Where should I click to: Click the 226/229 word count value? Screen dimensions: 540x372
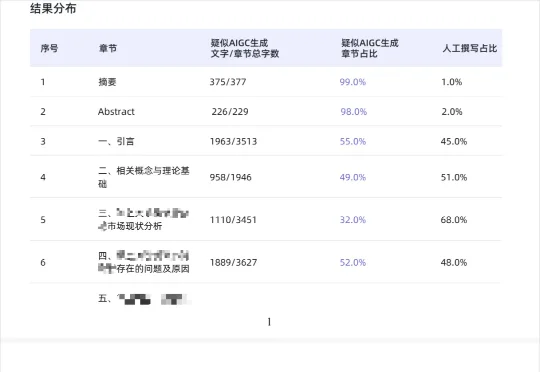(230, 112)
